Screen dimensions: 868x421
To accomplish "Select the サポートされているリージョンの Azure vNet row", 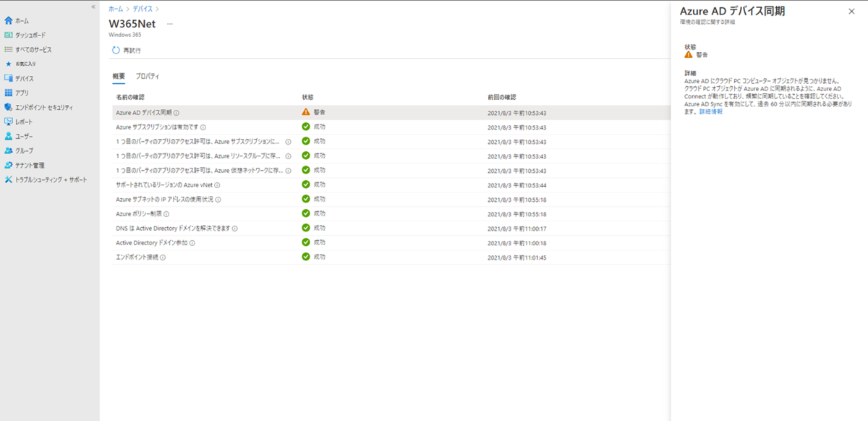I will pos(391,185).
